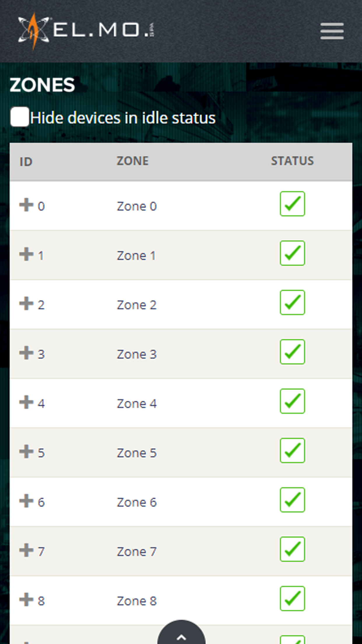Enable hiding devices in idle status

coord(19,117)
